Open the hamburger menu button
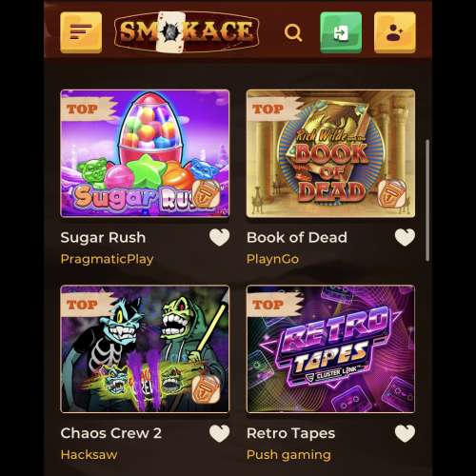476x476 pixels. pos(81,32)
